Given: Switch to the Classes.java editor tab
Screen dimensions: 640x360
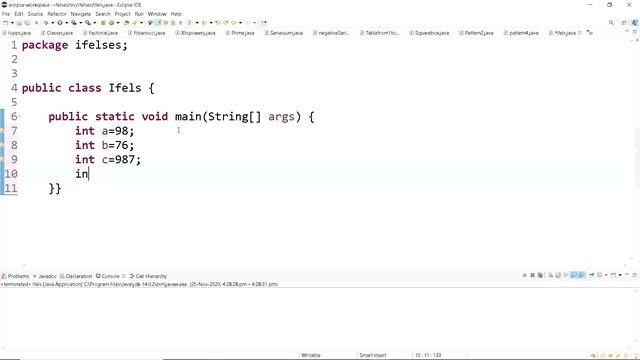Looking at the screenshot, I should coord(57,33).
